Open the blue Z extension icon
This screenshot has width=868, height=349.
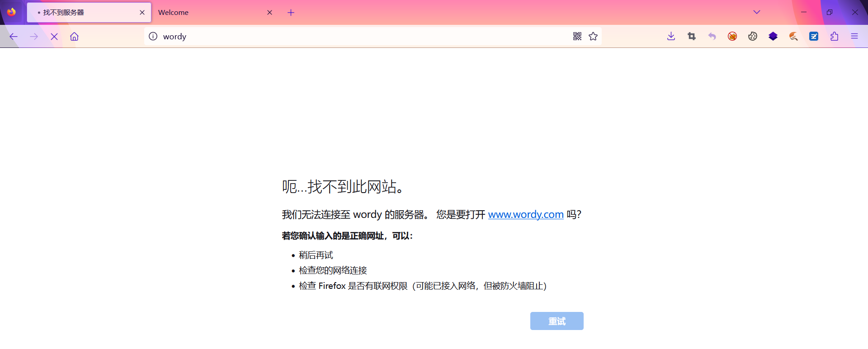click(814, 36)
